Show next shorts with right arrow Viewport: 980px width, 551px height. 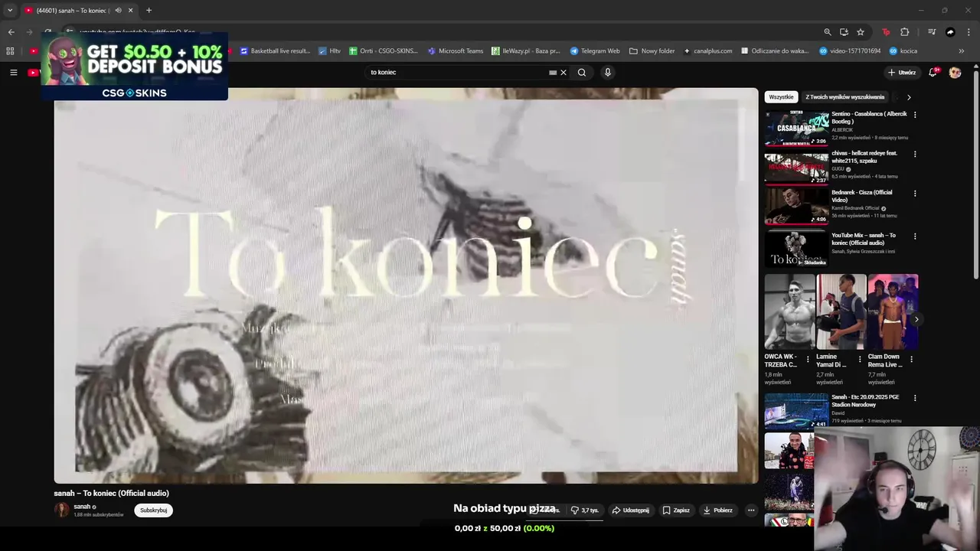[x=916, y=319]
